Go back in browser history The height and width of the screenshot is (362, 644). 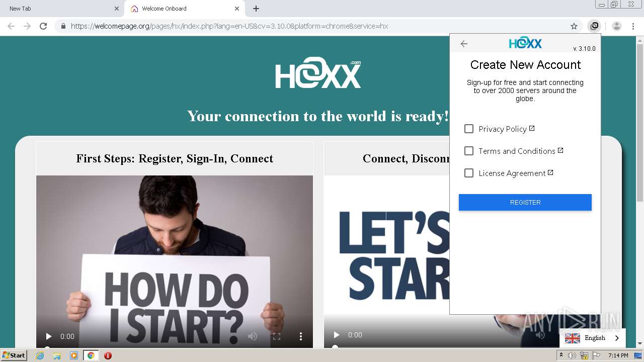click(x=11, y=26)
